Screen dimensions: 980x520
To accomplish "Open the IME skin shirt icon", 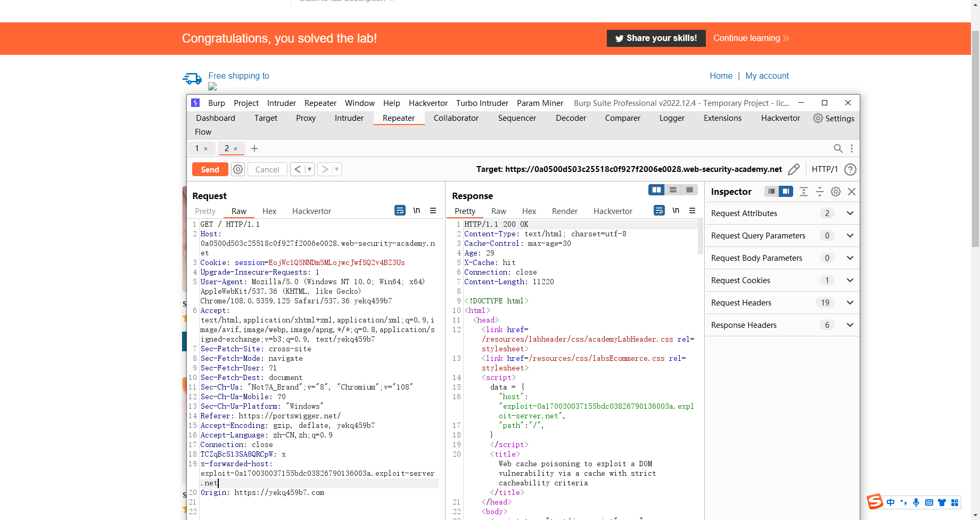I will 942,502.
